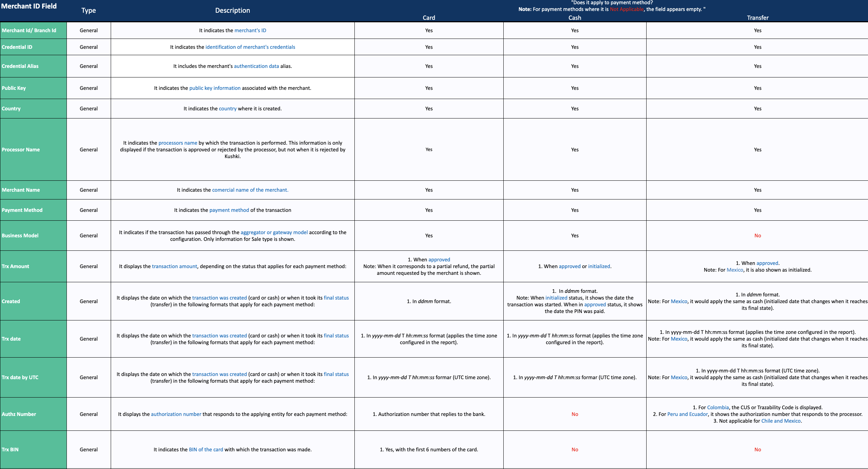This screenshot has width=868, height=469.
Task: Click red "Not Applicable" text in header note
Action: point(626,9)
